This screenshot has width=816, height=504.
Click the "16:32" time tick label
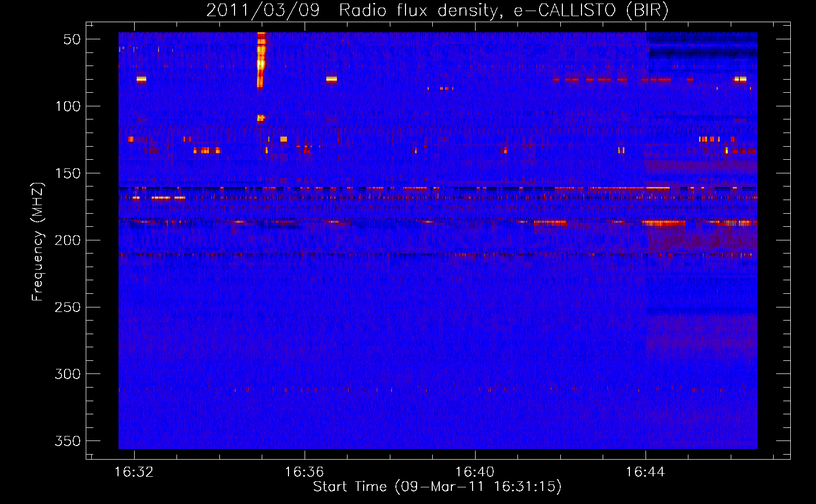pyautogui.click(x=134, y=472)
